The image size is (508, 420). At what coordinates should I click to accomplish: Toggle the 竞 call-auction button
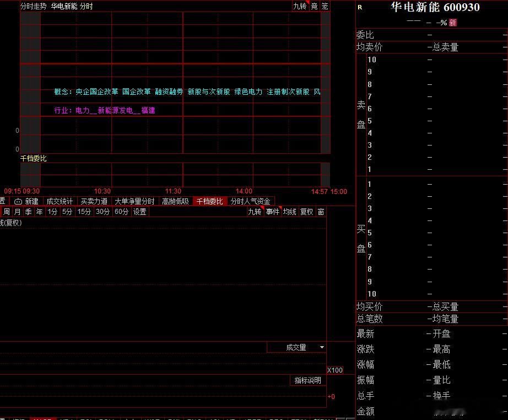(x=314, y=6)
